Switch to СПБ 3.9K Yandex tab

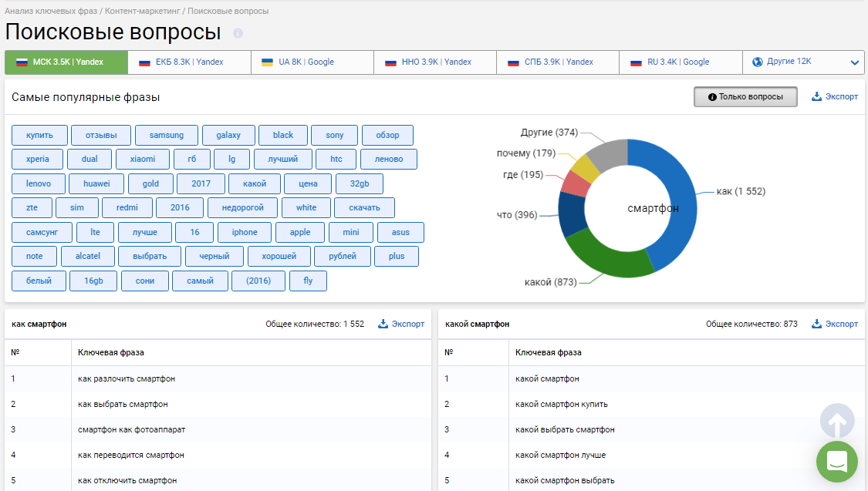[x=558, y=62]
